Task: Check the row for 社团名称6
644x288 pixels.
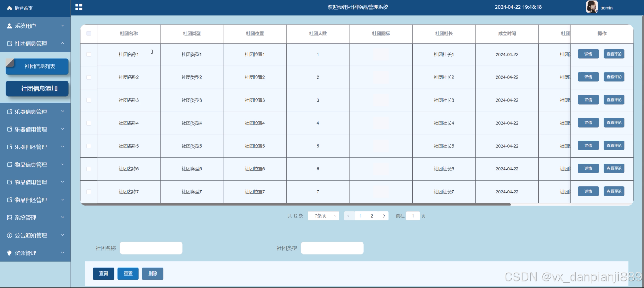Action: [89, 169]
